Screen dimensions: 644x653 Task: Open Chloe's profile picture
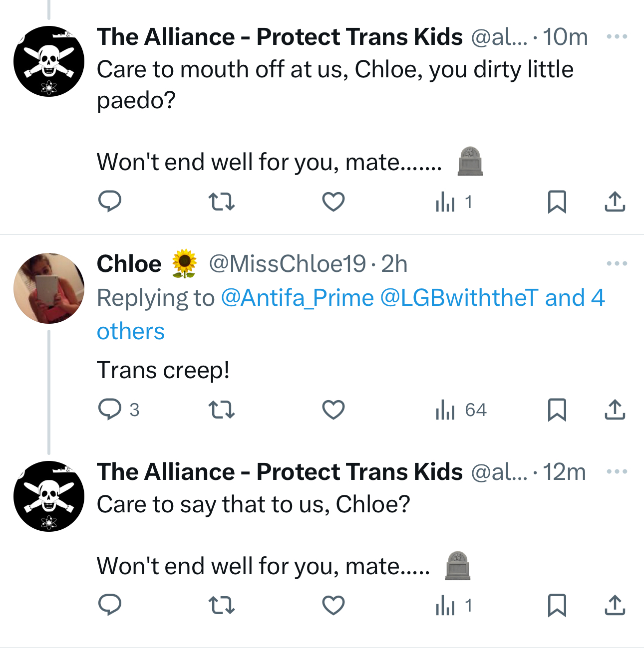(49, 288)
